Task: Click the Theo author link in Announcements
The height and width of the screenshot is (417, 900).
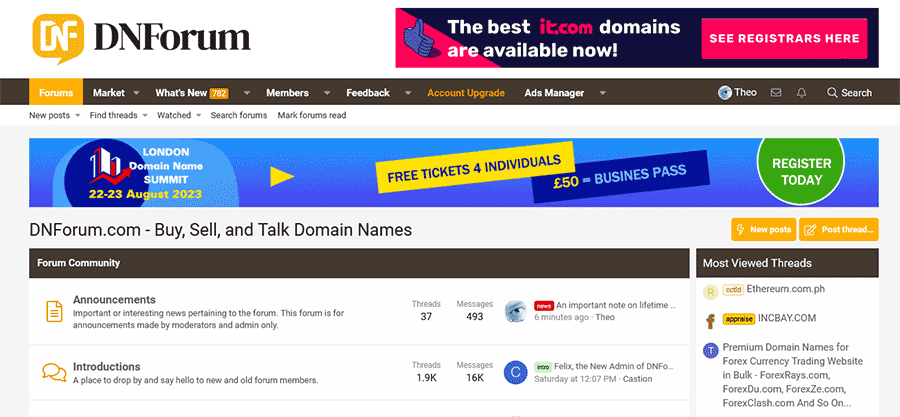Action: coord(605,317)
